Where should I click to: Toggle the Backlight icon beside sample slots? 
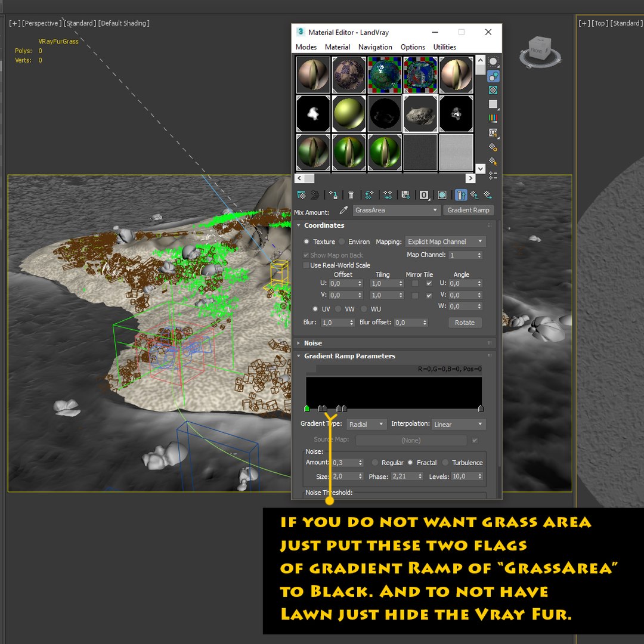pyautogui.click(x=493, y=76)
